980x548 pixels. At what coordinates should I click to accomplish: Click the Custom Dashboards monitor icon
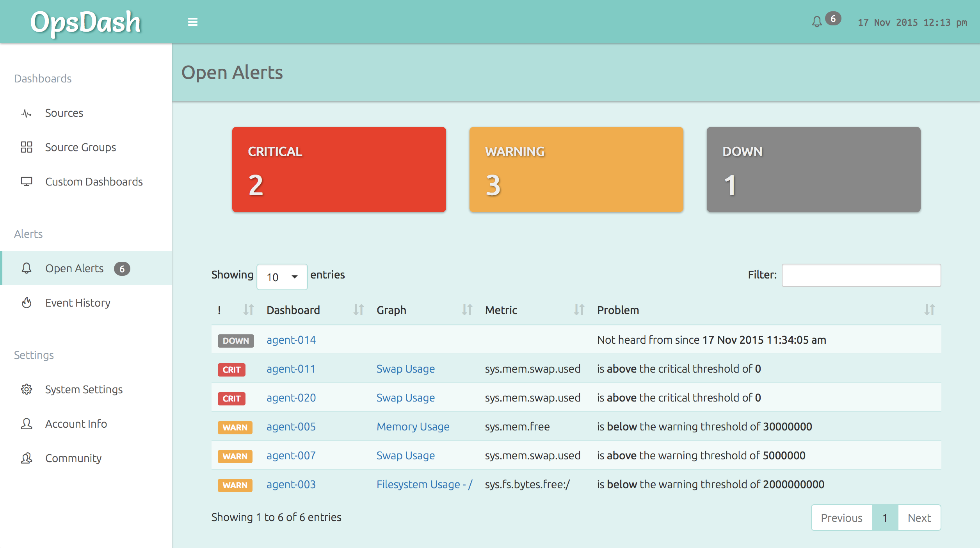click(27, 182)
